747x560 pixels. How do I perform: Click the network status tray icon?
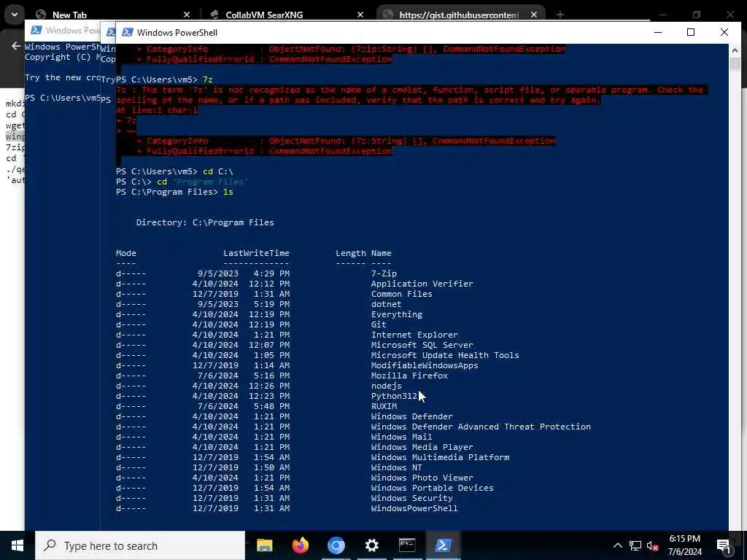click(x=635, y=545)
